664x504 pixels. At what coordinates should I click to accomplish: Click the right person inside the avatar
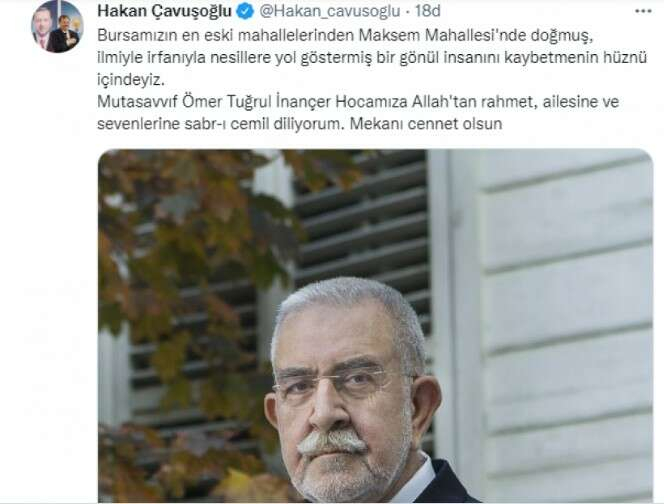64,34
